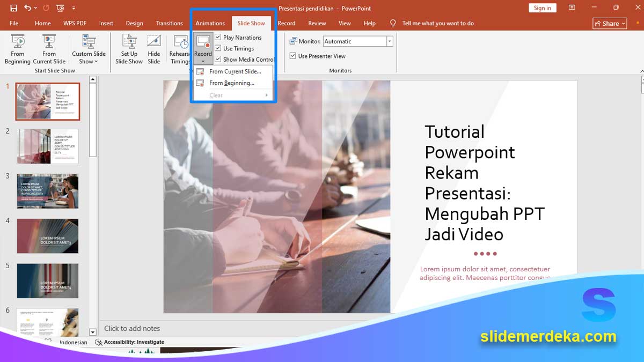Toggle Play Narrations checkbox
Screen dimensions: 644x362
point(218,38)
